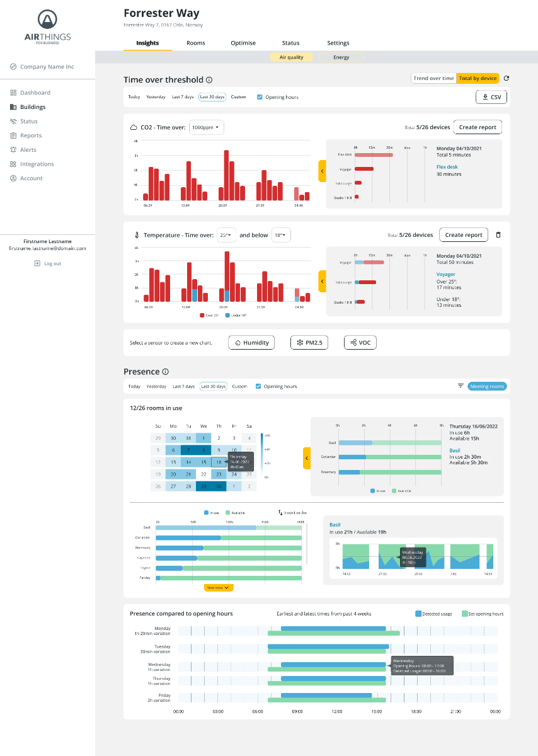Select calendar day 29 in the last row
This screenshot has height=756, width=538.
coord(203,486)
